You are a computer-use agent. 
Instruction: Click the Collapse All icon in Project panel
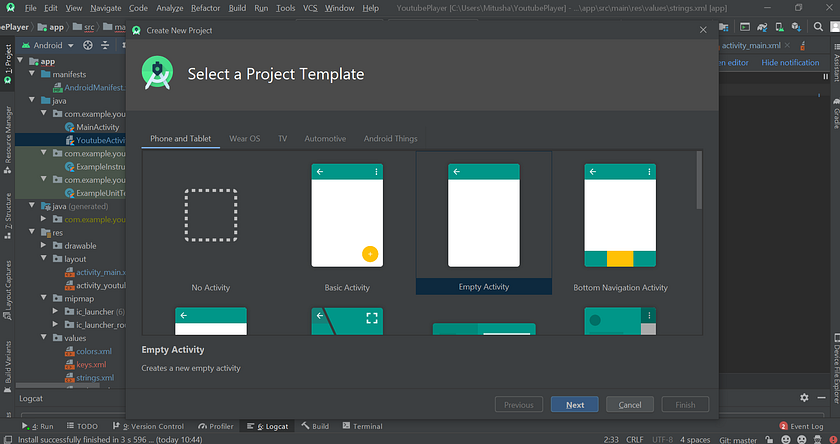coord(105,46)
